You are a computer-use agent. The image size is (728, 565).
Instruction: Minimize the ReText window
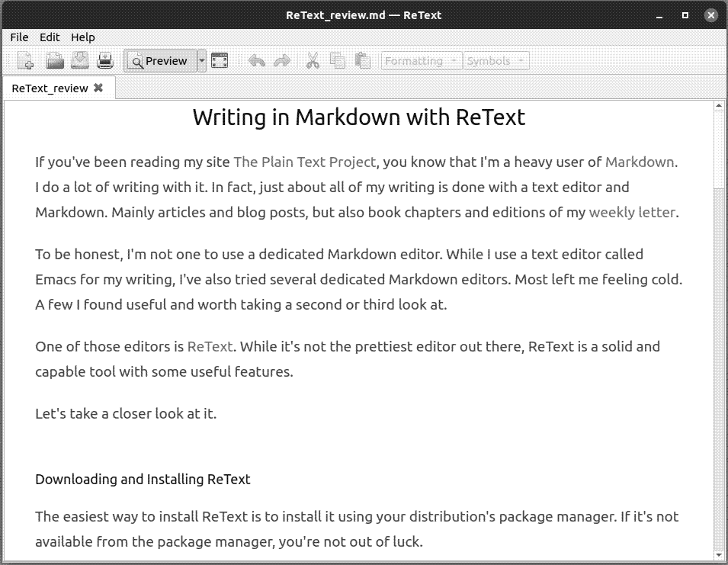(659, 15)
